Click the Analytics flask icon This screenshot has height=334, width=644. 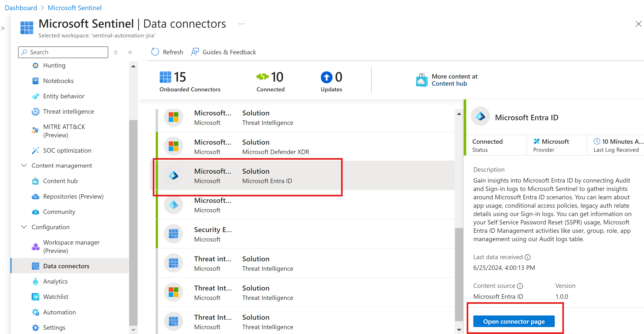tap(35, 281)
